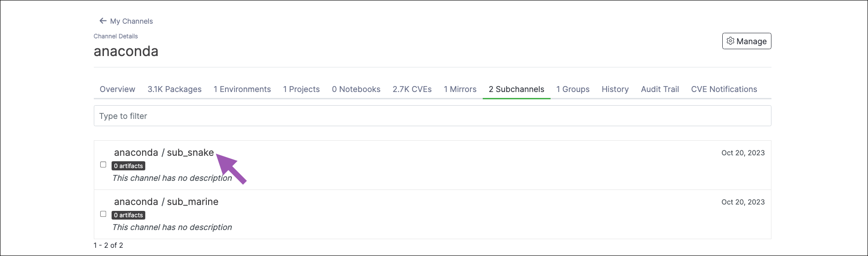Switch to the 3.1K Packages tab
This screenshot has height=256, width=868.
click(x=174, y=89)
